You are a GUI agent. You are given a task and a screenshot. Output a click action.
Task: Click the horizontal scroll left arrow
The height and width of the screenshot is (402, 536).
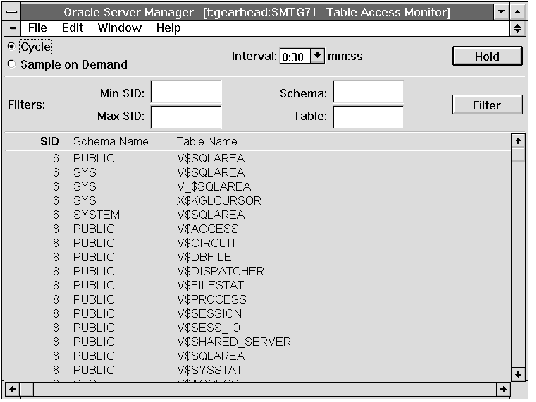(12, 389)
